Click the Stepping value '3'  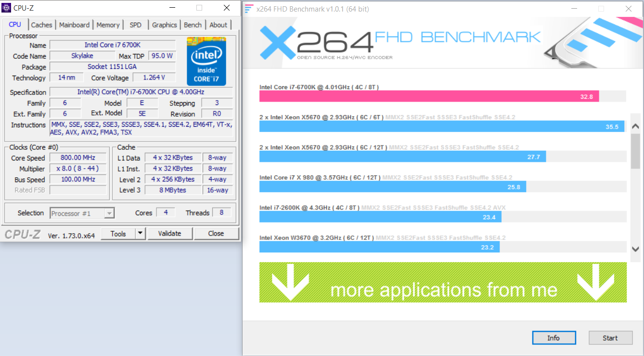coord(217,103)
